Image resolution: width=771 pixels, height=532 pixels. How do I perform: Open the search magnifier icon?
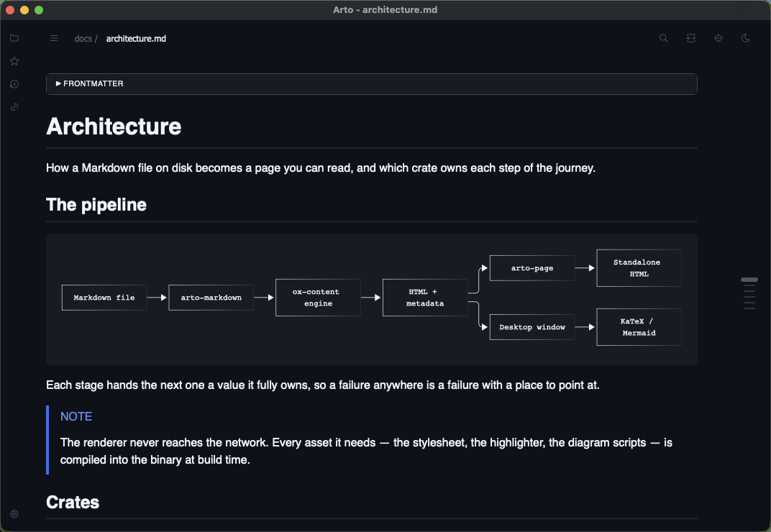663,38
